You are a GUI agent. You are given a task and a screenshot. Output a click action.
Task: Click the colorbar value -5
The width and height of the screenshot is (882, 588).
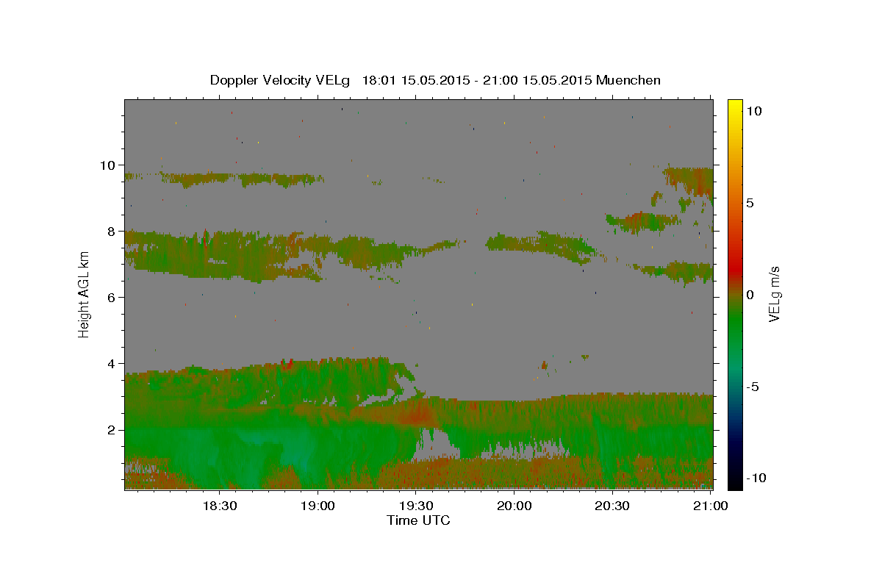[754, 386]
